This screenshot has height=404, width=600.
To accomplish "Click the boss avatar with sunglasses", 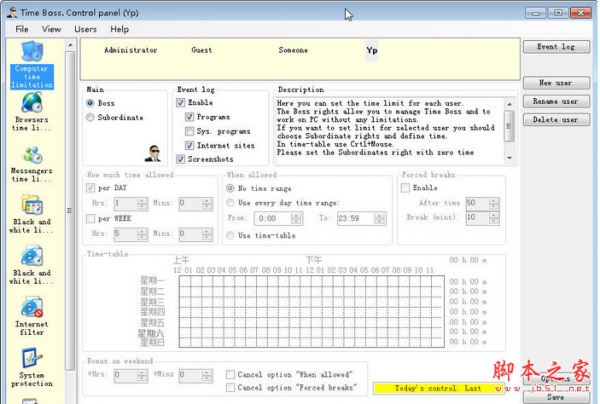I will (x=153, y=153).
